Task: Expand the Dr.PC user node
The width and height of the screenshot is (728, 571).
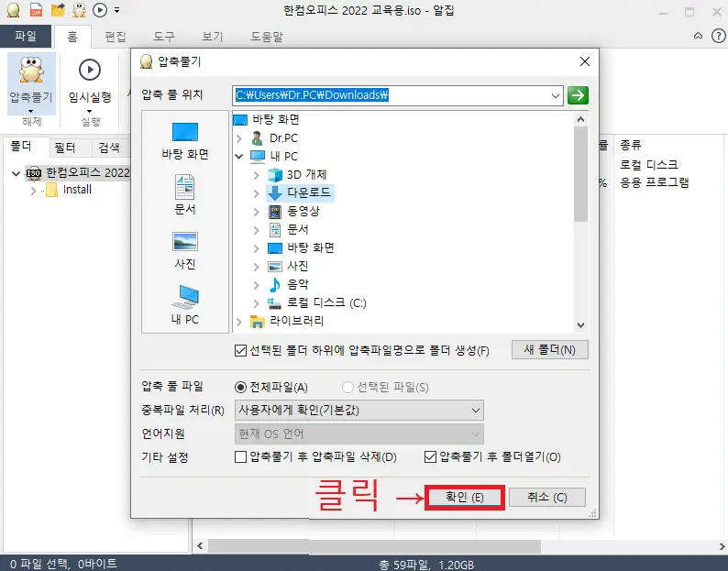Action: coord(239,138)
